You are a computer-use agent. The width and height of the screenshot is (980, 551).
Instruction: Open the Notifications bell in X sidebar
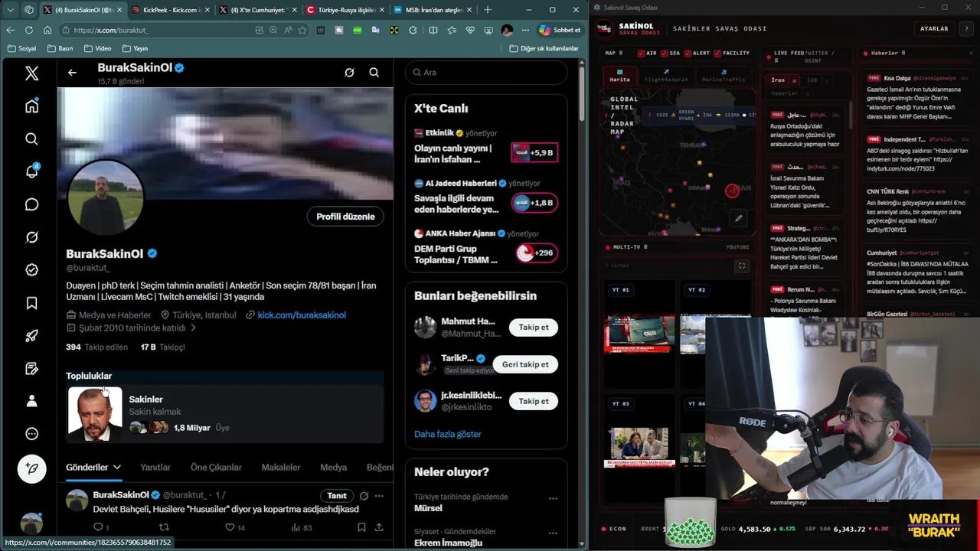pyautogui.click(x=31, y=171)
